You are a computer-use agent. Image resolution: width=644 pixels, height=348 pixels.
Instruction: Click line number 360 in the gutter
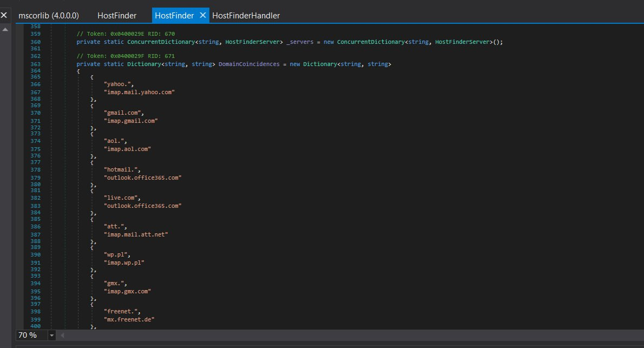[36, 42]
